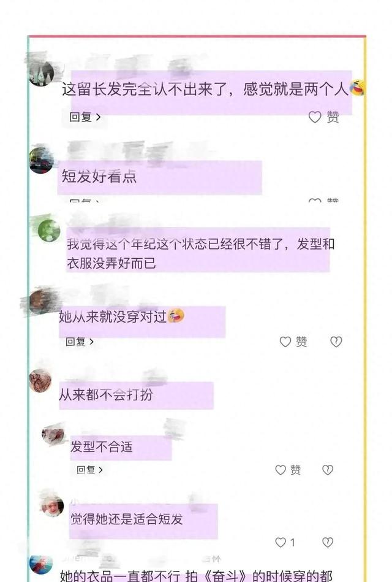Tap broken heart on '发型不合适' comment
The height and width of the screenshot is (582, 392).
coord(328,470)
